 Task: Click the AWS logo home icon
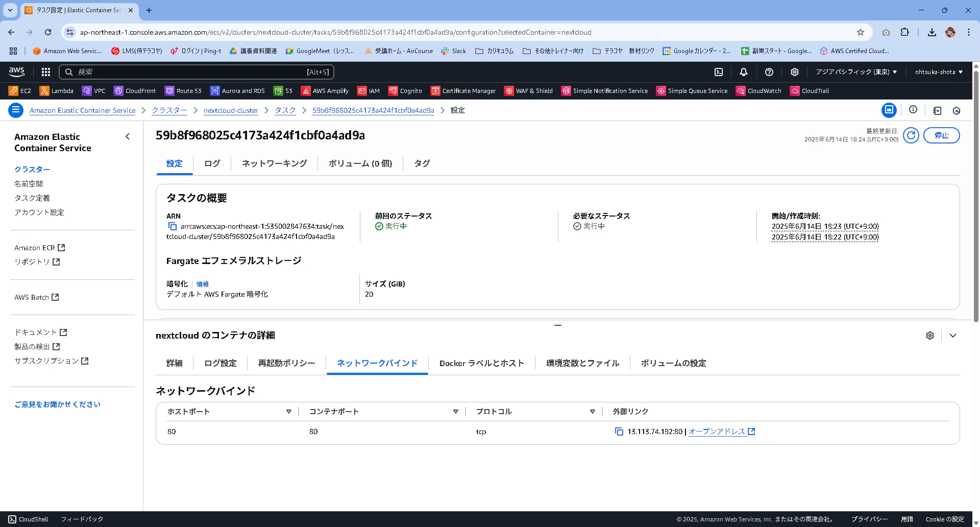[17, 72]
